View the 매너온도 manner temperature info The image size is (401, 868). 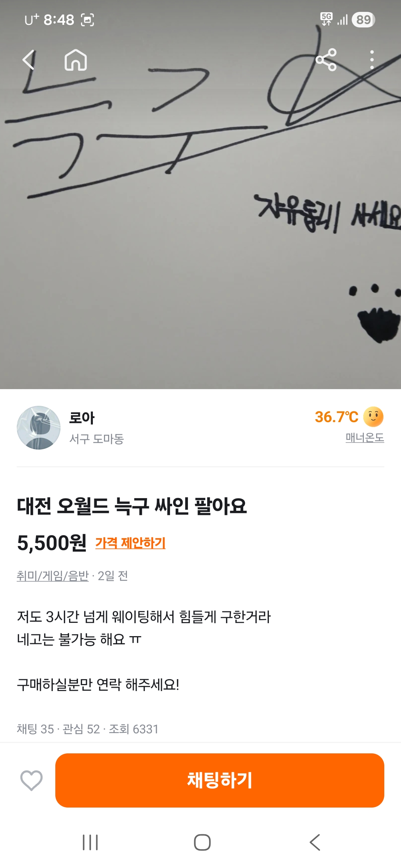[x=365, y=438]
